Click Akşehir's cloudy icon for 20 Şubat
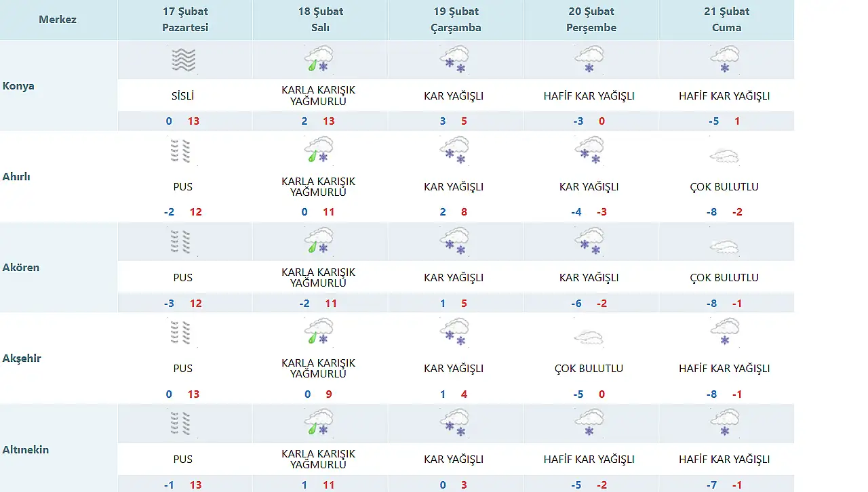This screenshot has width=868, height=492. click(x=589, y=337)
